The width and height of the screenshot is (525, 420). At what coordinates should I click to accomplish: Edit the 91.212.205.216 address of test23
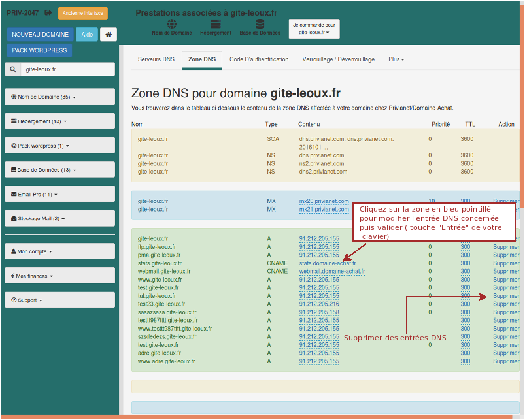(319, 304)
